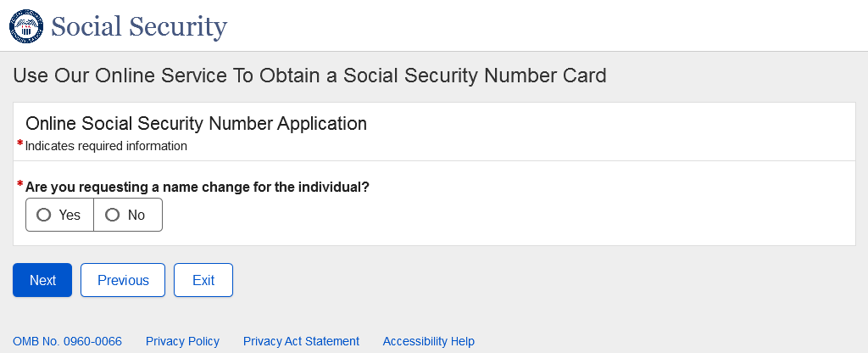The height and width of the screenshot is (353, 868).
Task: Select the Yes radio button circle
Action: coord(44,215)
